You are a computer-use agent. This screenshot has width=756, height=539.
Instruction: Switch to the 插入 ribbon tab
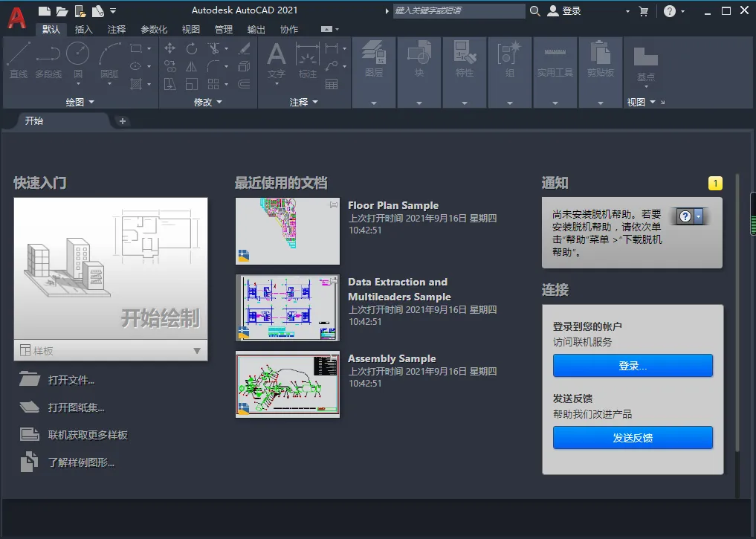83,29
